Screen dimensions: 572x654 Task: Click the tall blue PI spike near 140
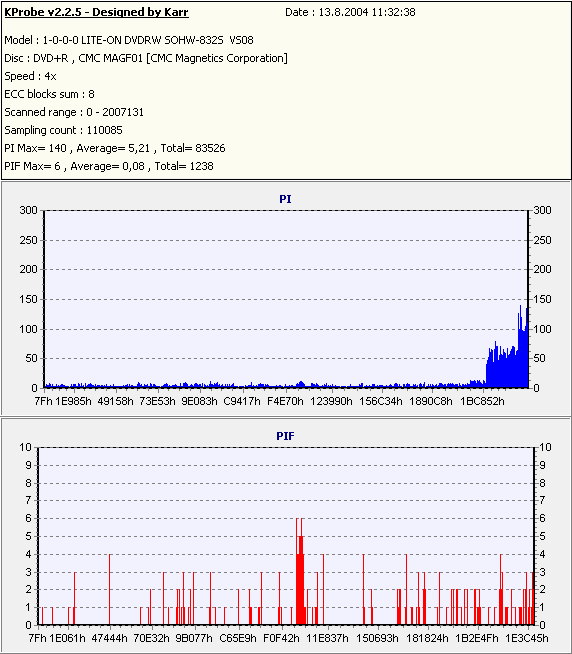(520, 346)
